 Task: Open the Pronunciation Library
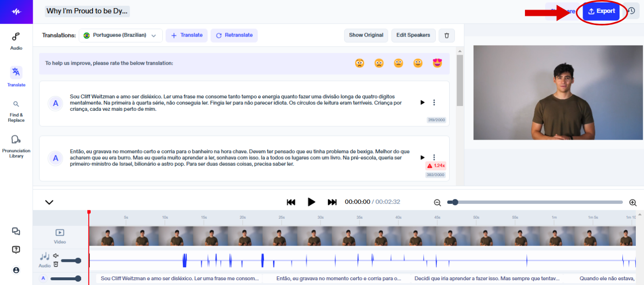(x=16, y=146)
